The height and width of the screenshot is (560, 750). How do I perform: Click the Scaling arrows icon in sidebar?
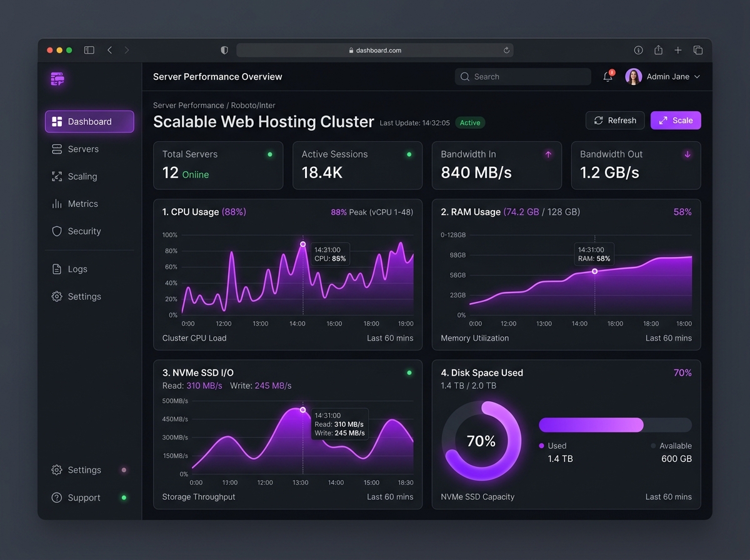(x=57, y=176)
